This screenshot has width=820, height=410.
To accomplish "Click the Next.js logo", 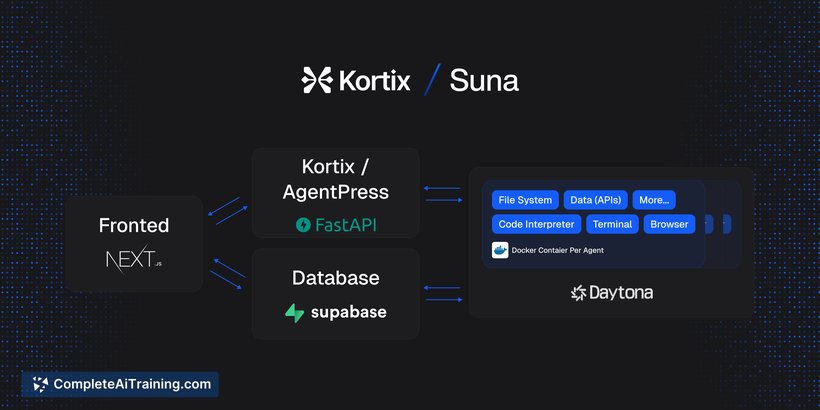I will tap(134, 258).
